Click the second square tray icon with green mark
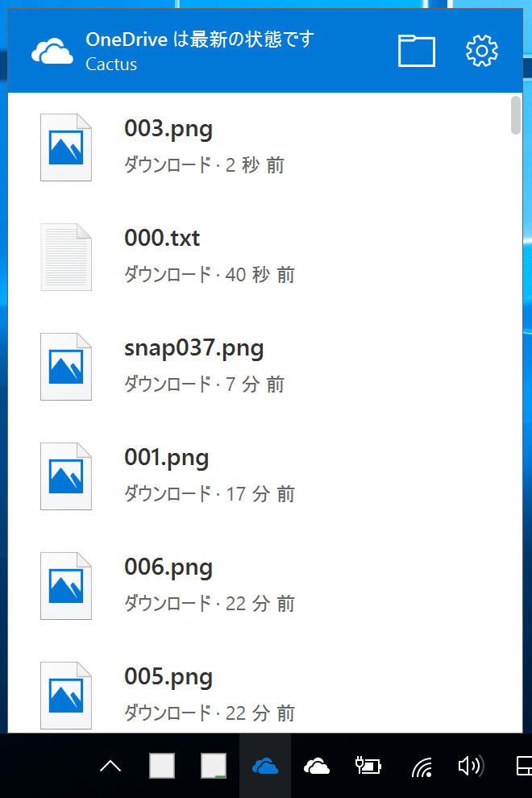 point(214,766)
